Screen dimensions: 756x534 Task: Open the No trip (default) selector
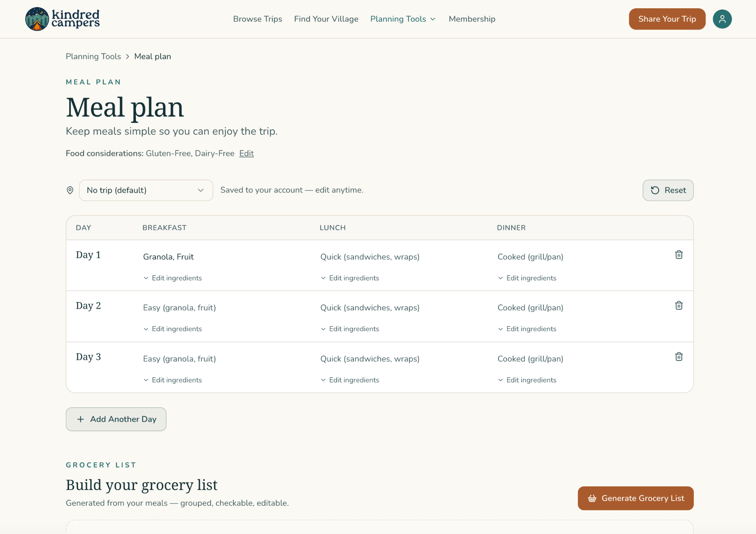pyautogui.click(x=146, y=190)
